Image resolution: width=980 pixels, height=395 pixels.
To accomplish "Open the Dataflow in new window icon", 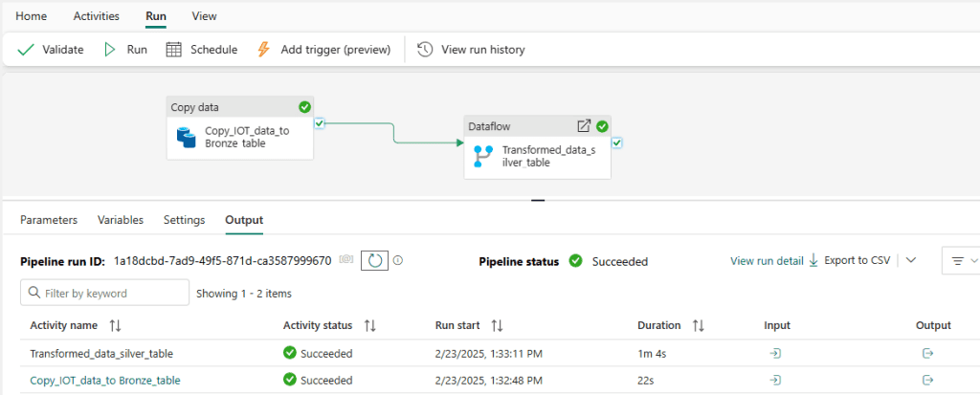I will (x=583, y=126).
